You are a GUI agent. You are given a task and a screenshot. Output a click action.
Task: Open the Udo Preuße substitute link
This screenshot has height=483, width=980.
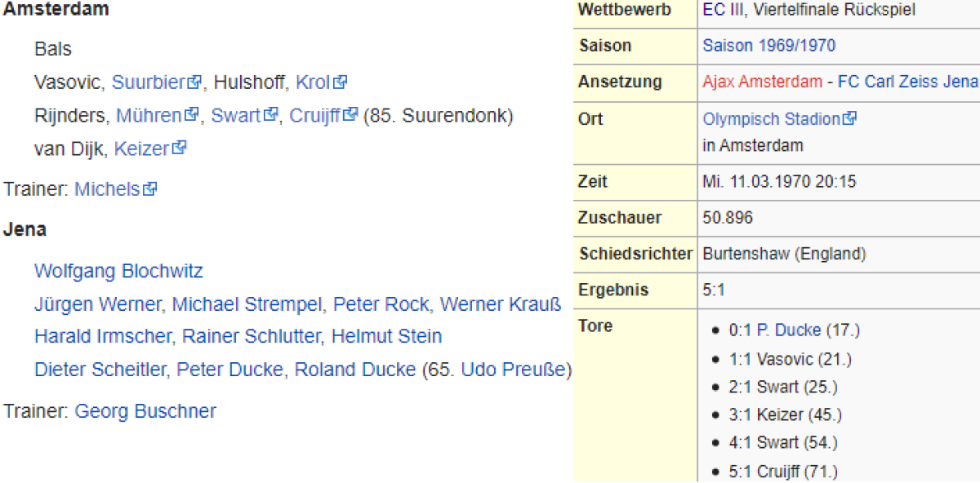(513, 370)
